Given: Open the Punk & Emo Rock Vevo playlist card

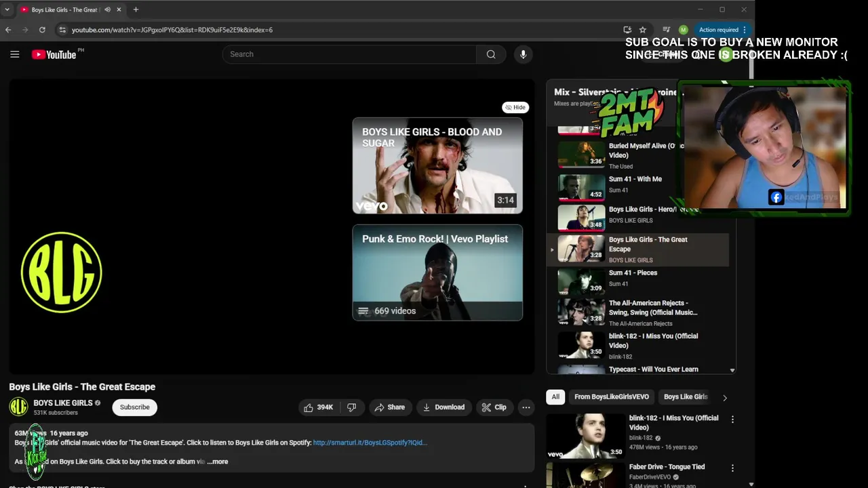Looking at the screenshot, I should (437, 272).
